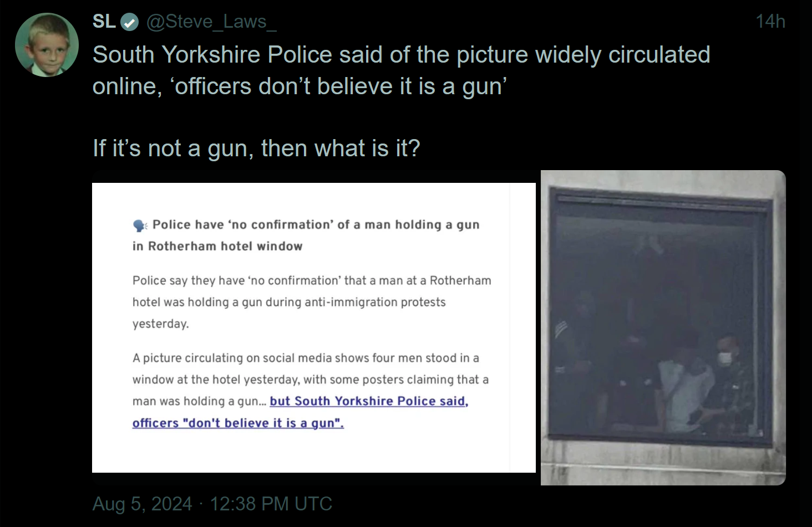
Task: Click the 'Police say they have no confirmation' paragraph
Action: click(x=312, y=302)
